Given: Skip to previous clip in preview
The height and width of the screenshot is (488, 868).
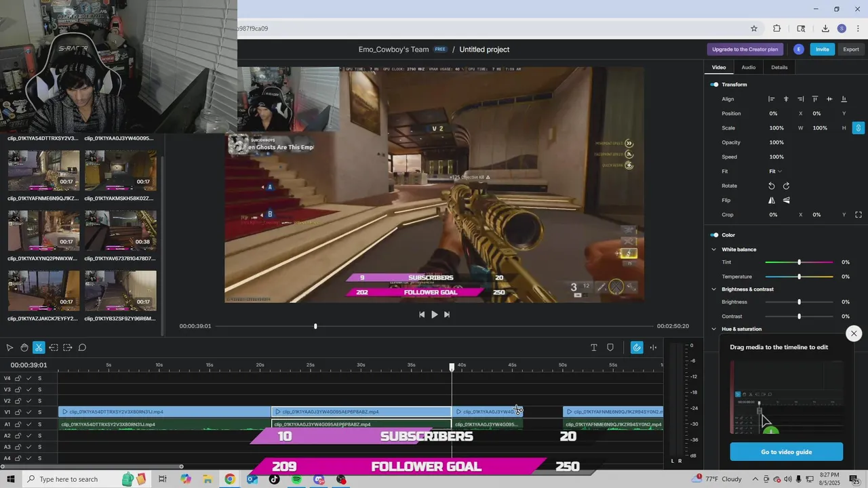Looking at the screenshot, I should coord(422,314).
